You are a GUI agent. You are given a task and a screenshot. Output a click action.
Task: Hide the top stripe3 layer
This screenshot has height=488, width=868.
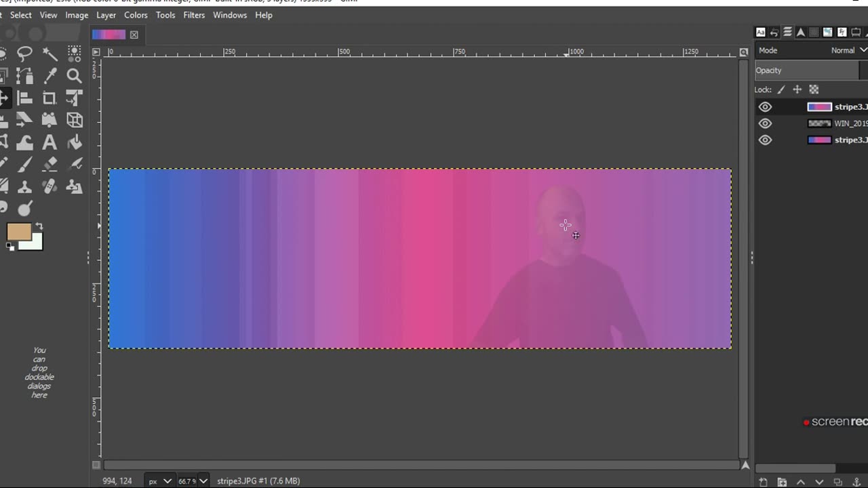pyautogui.click(x=765, y=107)
